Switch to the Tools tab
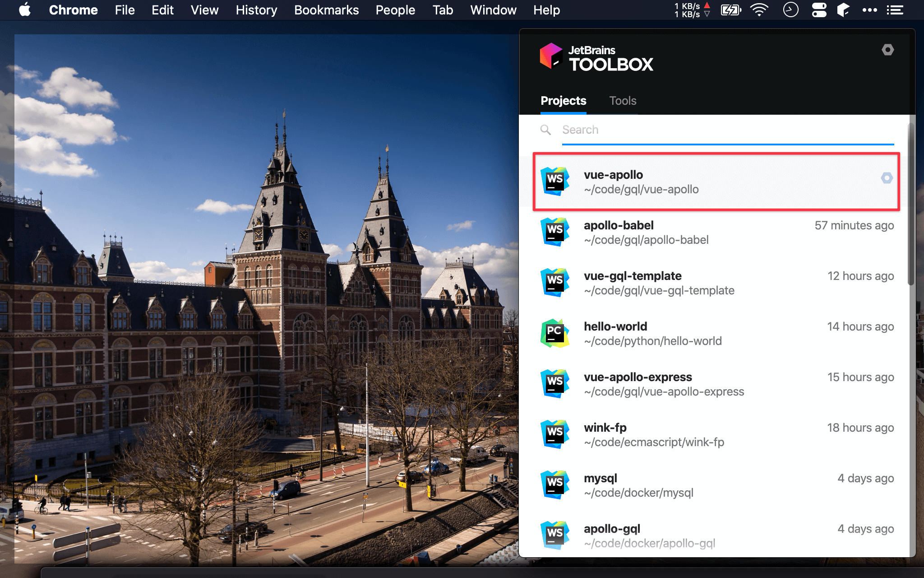This screenshot has height=578, width=924. (623, 101)
